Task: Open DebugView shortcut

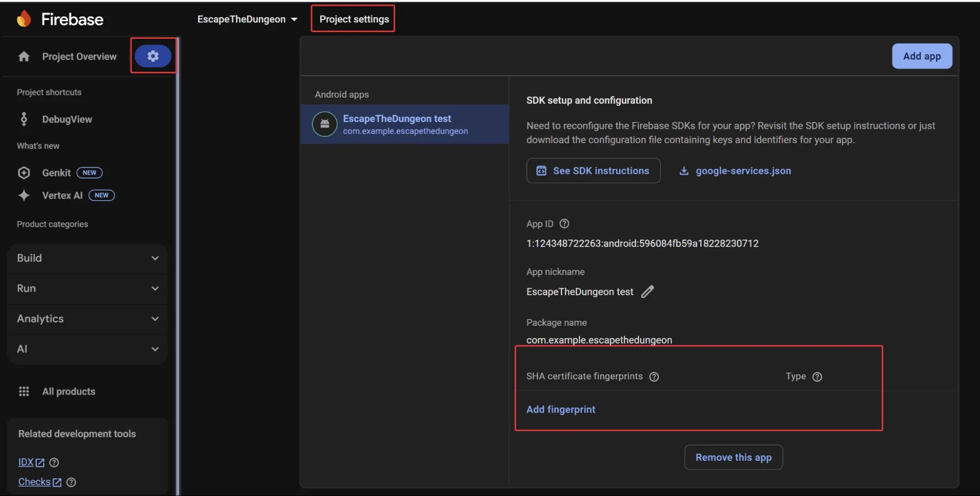Action: (67, 119)
